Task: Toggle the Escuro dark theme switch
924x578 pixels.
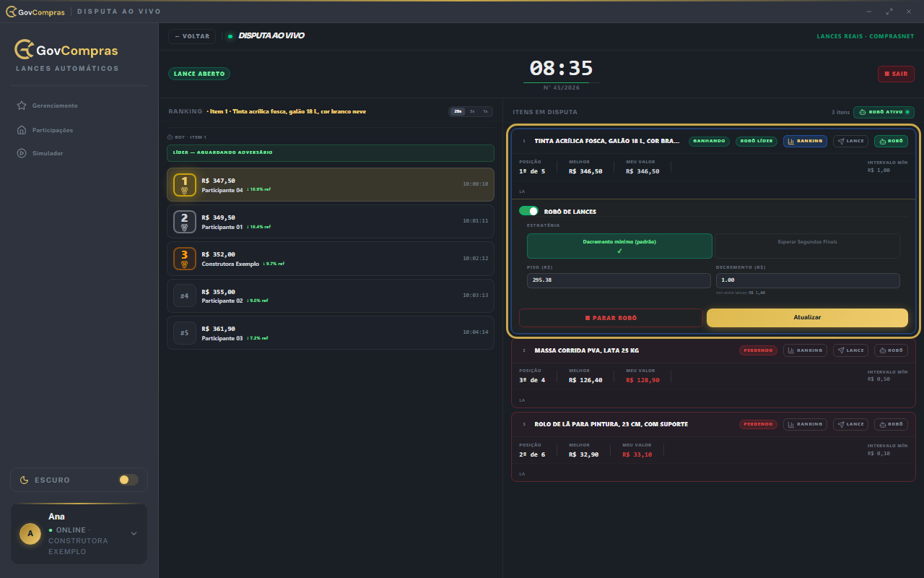Action: point(128,480)
